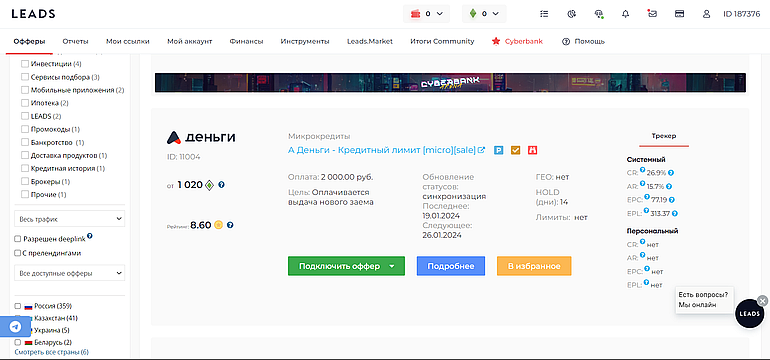
Task: Open the Подключить оффер dropdown button
Action: [346, 266]
